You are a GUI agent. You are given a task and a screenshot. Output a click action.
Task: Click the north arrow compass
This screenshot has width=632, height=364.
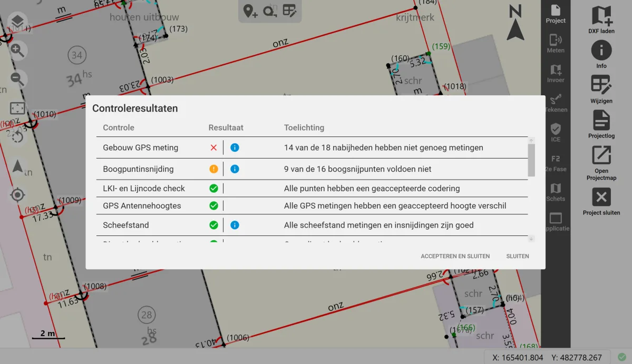515,23
